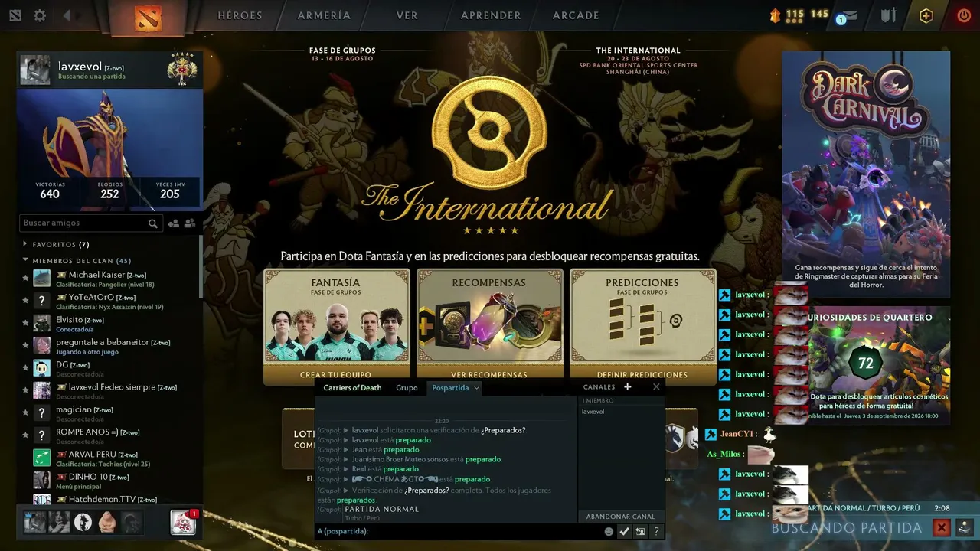Click the Victorias 640 stat
This screenshot has height=551, width=980.
(50, 191)
